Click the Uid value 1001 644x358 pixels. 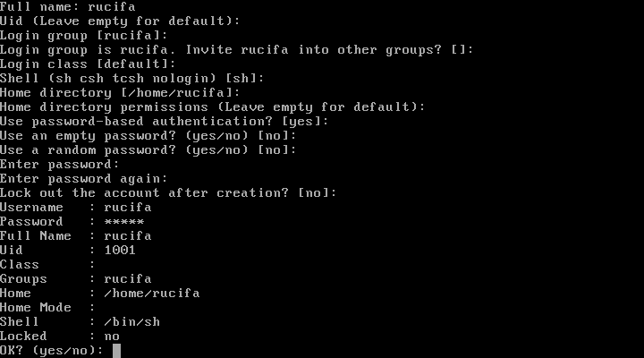(x=120, y=251)
